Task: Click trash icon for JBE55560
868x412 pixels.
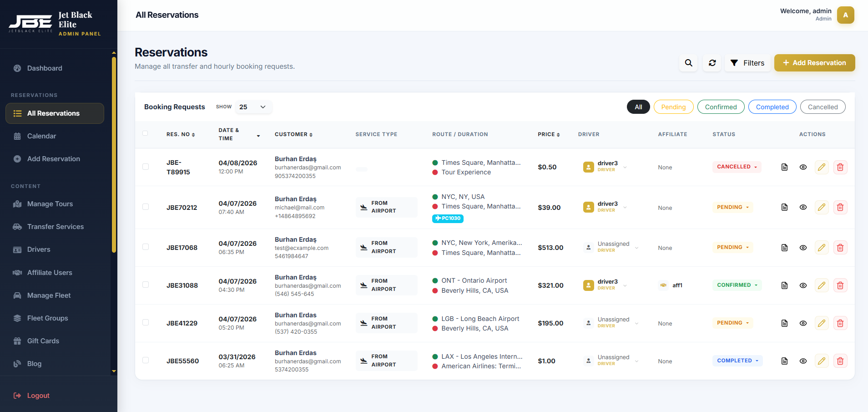Action: 840,361
